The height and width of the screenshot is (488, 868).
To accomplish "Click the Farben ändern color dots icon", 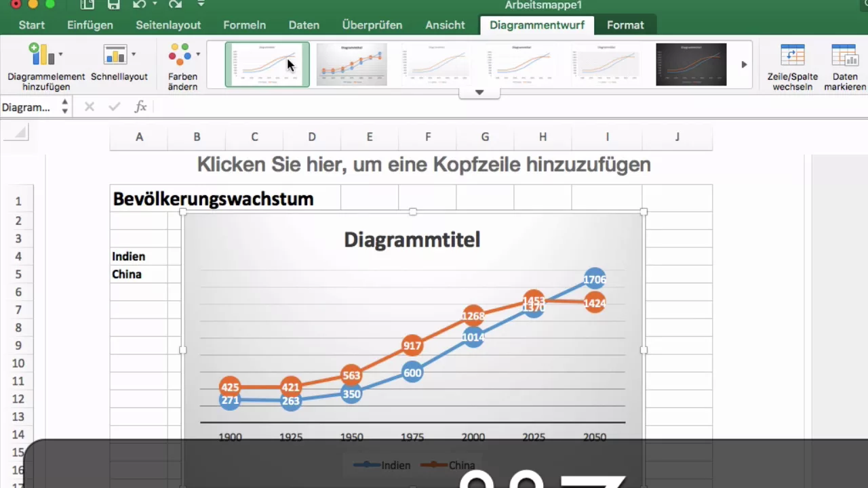I will pyautogui.click(x=180, y=54).
